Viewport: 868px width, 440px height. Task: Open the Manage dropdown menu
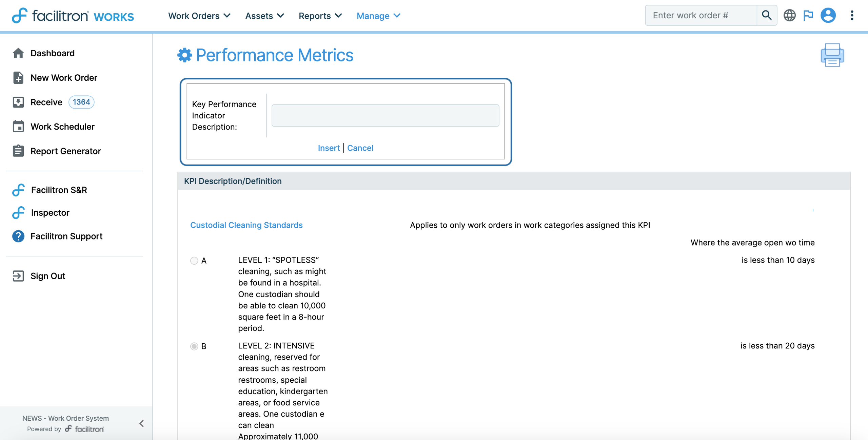378,16
